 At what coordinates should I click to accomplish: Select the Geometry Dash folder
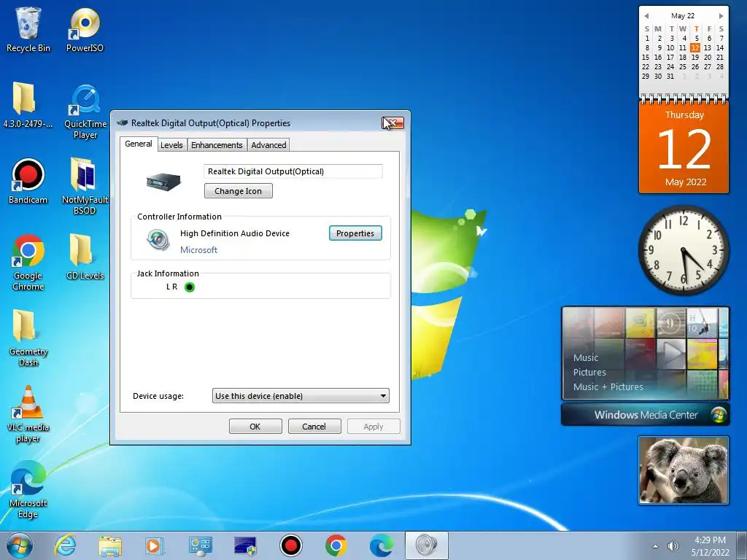pyautogui.click(x=28, y=337)
